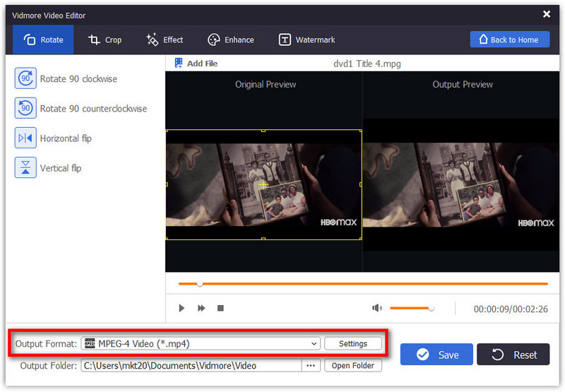This screenshot has height=392, width=565.
Task: Stop the video playback
Action: tap(220, 308)
